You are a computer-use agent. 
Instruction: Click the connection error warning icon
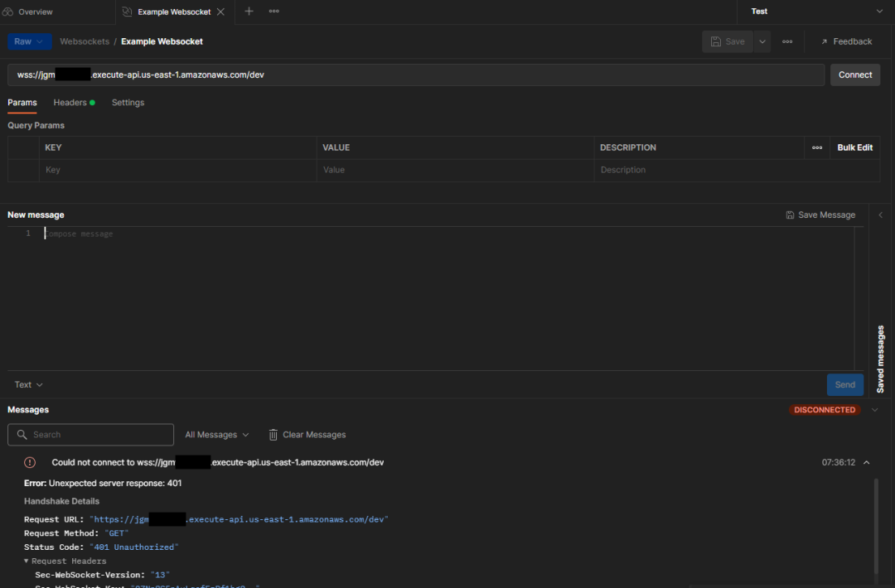(30, 462)
